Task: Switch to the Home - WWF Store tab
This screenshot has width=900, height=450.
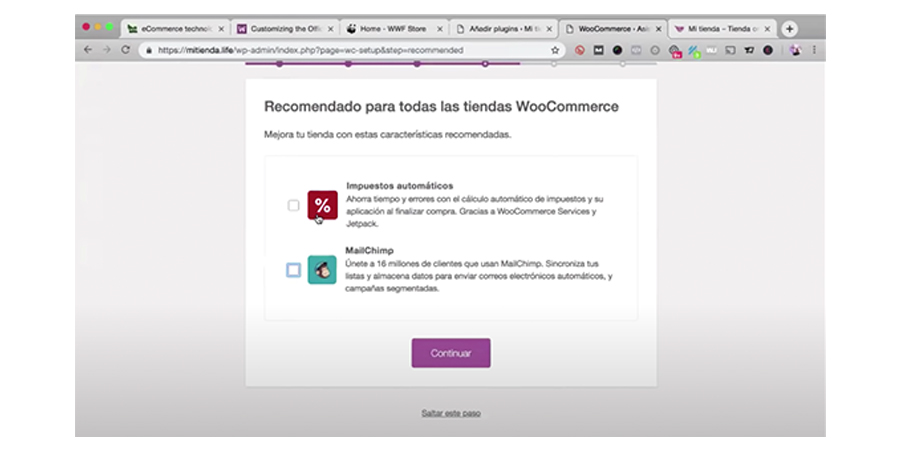Action: (390, 29)
